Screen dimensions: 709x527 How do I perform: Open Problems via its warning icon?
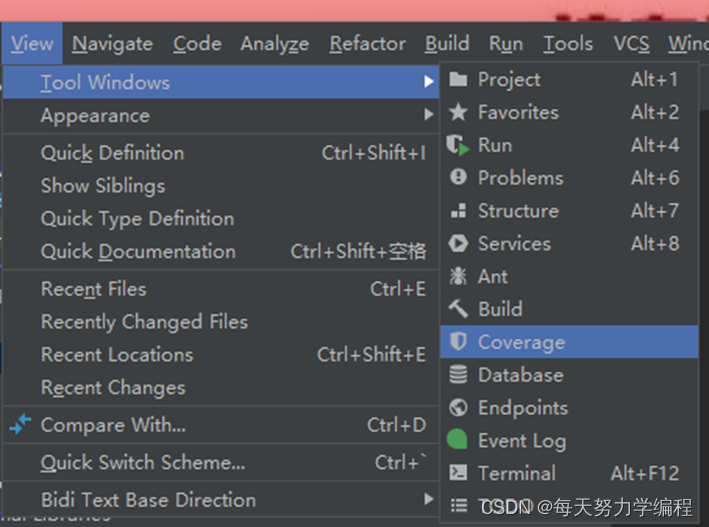(x=458, y=177)
